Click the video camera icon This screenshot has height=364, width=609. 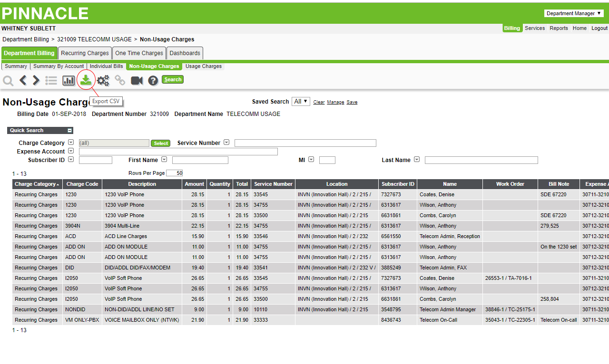pos(137,80)
